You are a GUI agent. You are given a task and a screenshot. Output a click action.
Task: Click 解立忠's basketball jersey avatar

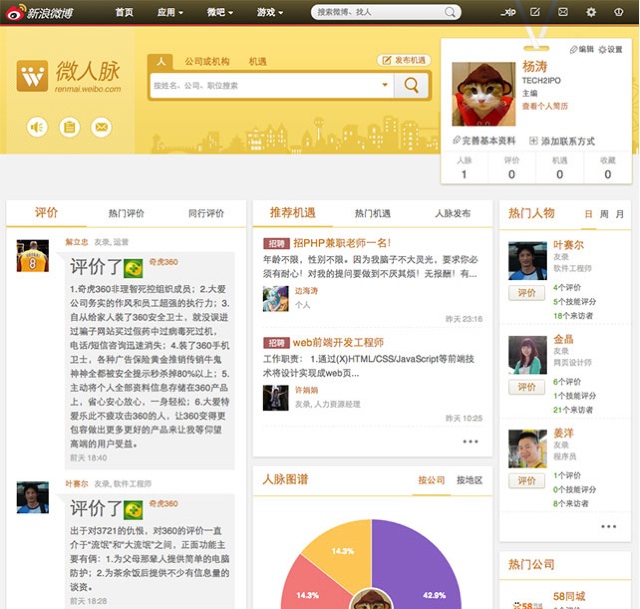[x=33, y=256]
